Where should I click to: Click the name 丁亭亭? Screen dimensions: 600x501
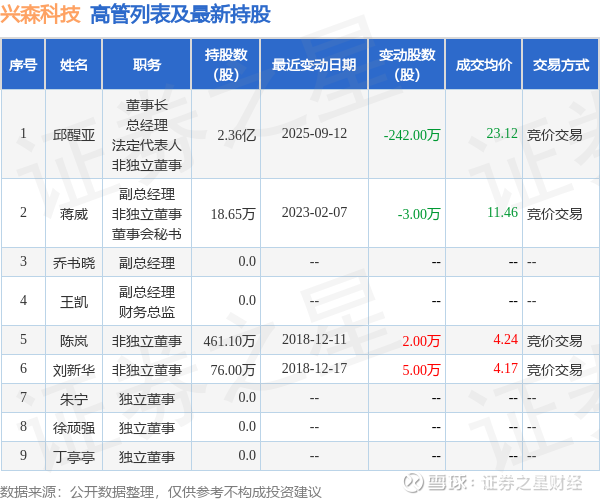click(x=73, y=457)
